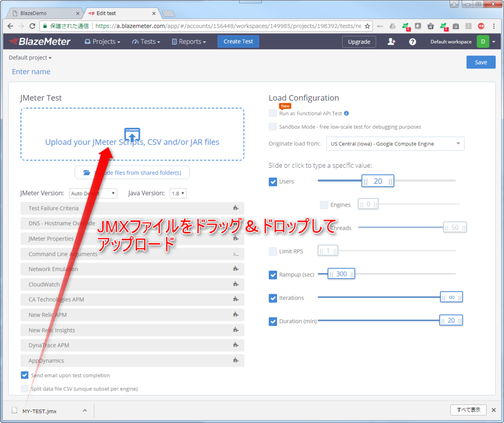Go back with the browser back arrow
This screenshot has width=504, height=423.
pyautogui.click(x=10, y=26)
